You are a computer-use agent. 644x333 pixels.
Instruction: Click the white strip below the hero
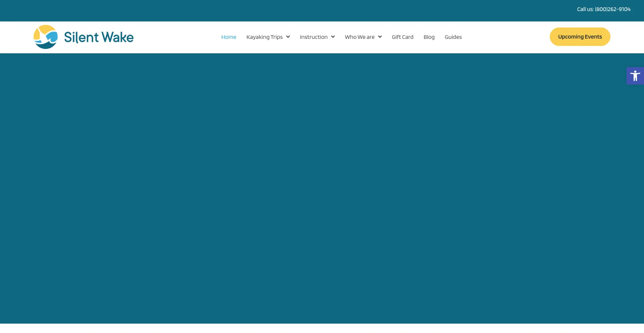tap(322, 328)
